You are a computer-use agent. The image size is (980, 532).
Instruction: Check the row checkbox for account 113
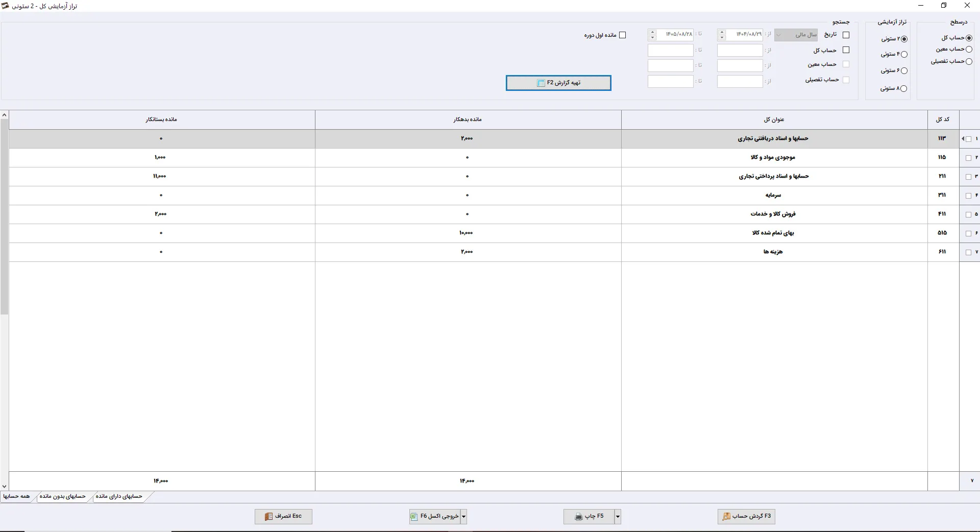pos(968,139)
